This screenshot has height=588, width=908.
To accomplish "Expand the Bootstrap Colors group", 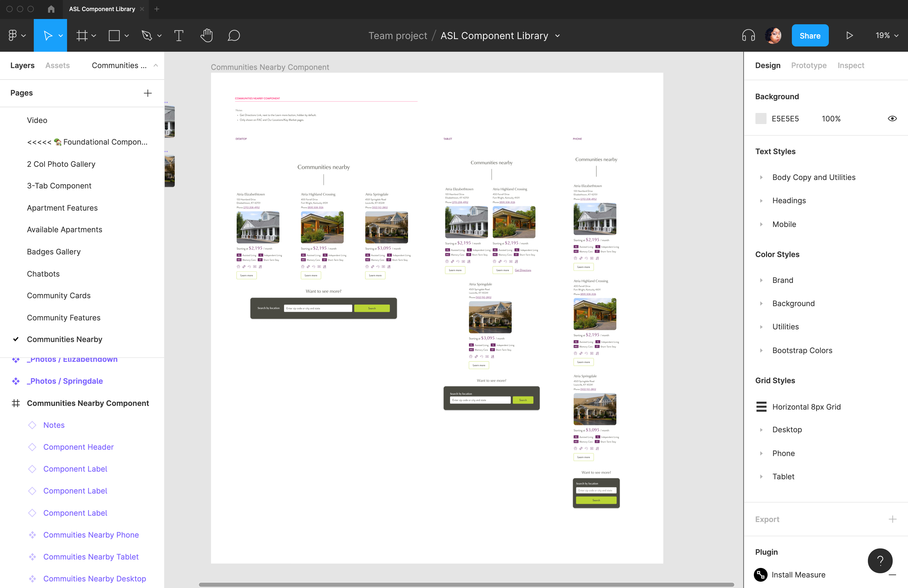I will (x=761, y=350).
